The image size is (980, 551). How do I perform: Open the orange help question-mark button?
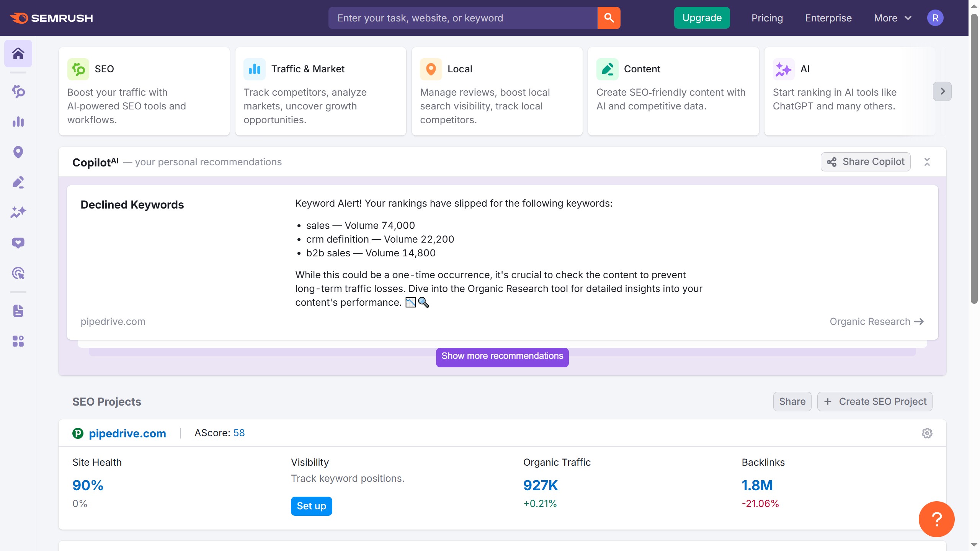[936, 519]
